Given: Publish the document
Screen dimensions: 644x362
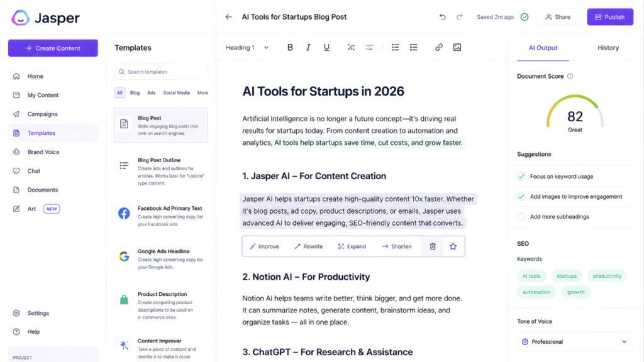Looking at the screenshot, I should click(610, 17).
